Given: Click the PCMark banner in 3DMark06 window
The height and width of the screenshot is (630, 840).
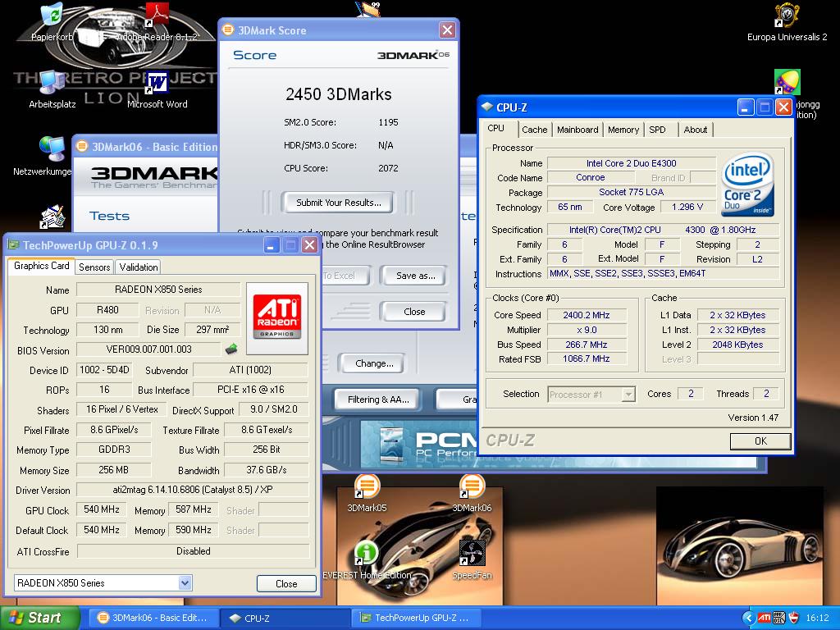Looking at the screenshot, I should [x=418, y=442].
